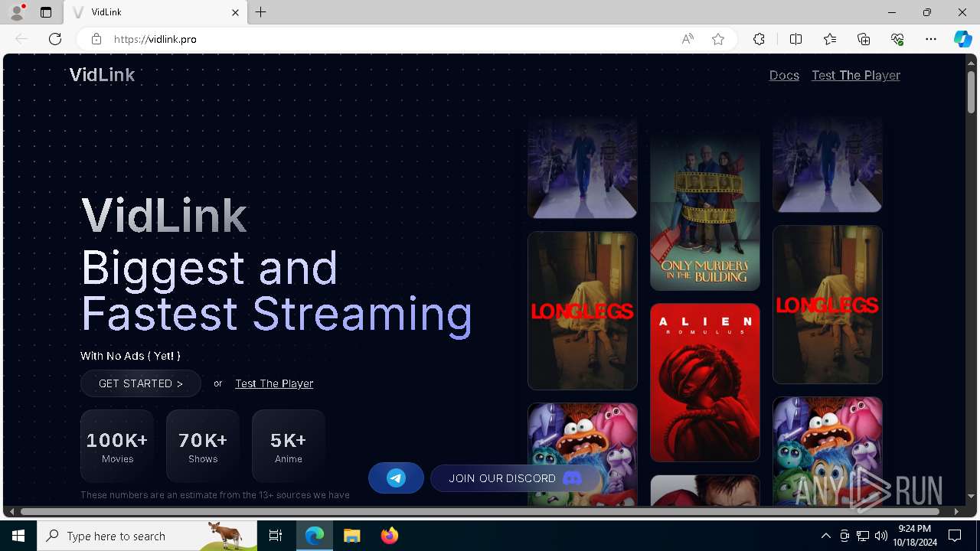The image size is (980, 551).
Task: Show hidden tray icons chevron
Action: (x=825, y=536)
